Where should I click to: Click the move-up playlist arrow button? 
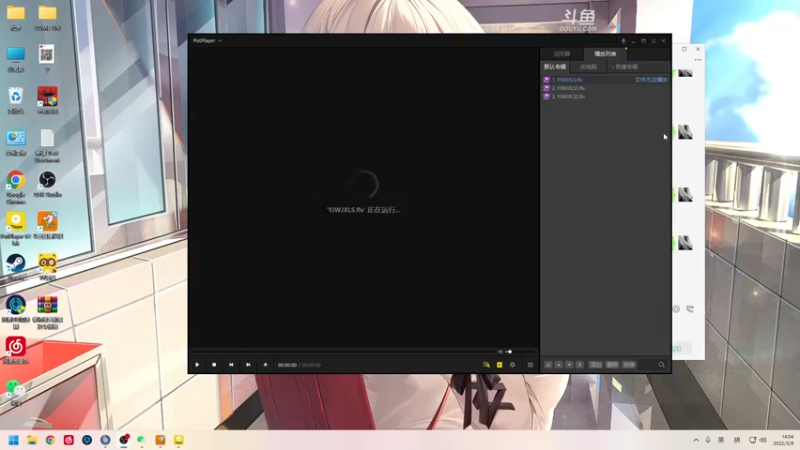pyautogui.click(x=559, y=365)
